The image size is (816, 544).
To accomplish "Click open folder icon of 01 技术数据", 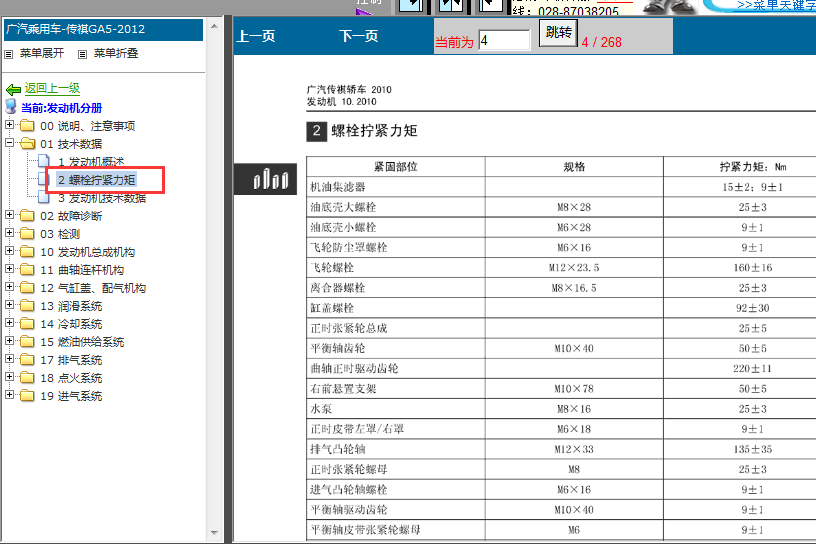I will 27,144.
